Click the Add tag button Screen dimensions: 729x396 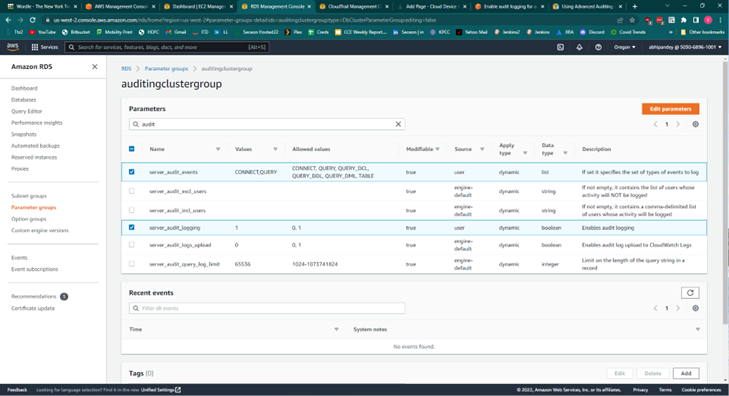point(686,373)
